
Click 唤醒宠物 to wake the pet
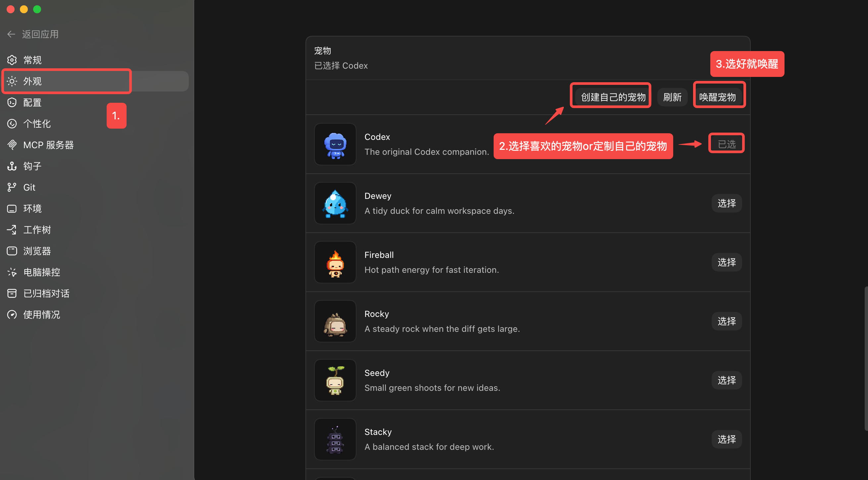[717, 97]
